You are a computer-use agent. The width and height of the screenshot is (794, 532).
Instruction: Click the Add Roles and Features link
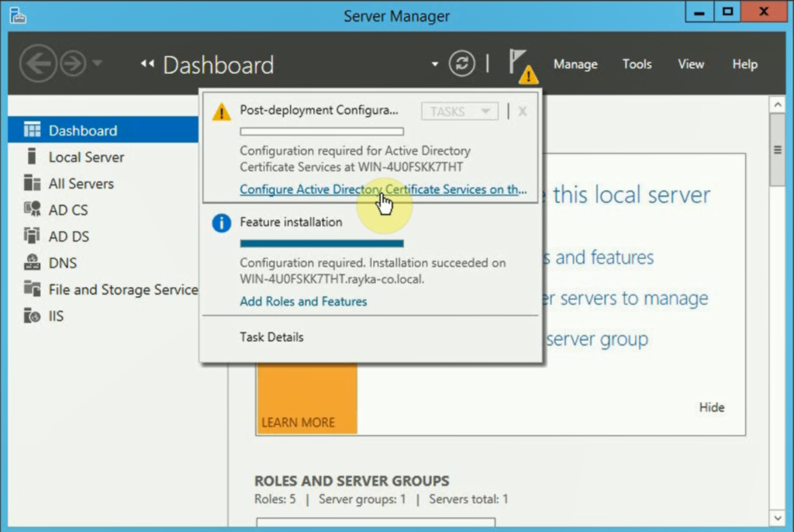point(303,302)
